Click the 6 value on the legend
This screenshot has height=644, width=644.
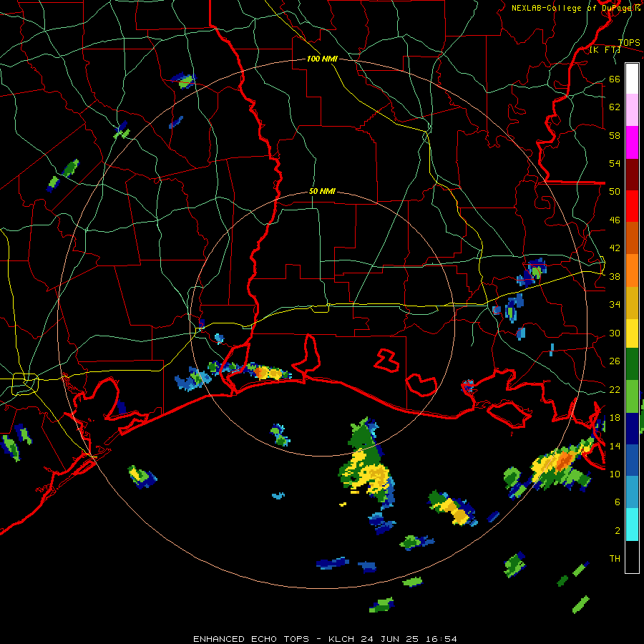[x=618, y=502]
